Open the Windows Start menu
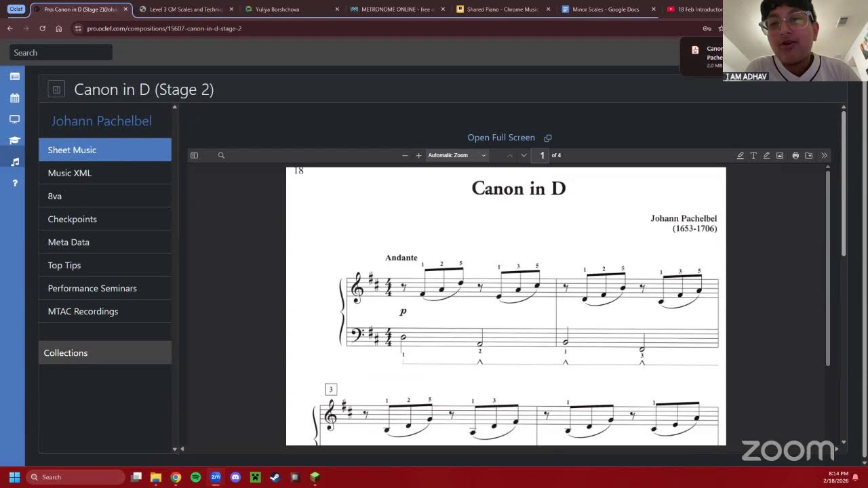 (x=14, y=477)
